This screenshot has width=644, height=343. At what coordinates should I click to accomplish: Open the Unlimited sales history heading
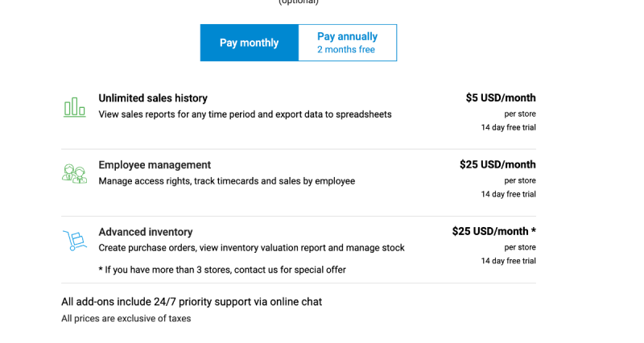click(153, 98)
